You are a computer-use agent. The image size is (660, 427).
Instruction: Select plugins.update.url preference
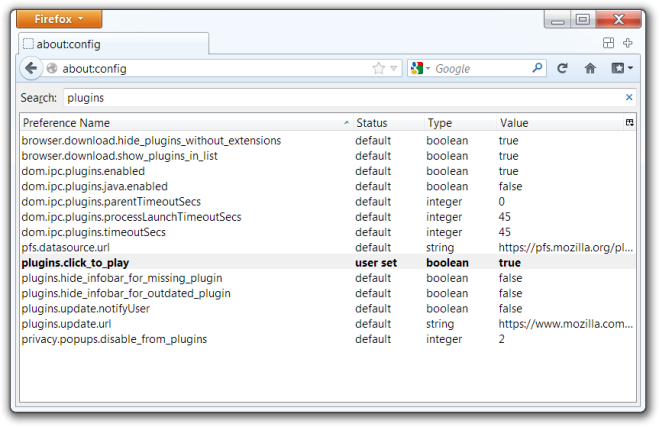tap(327, 324)
